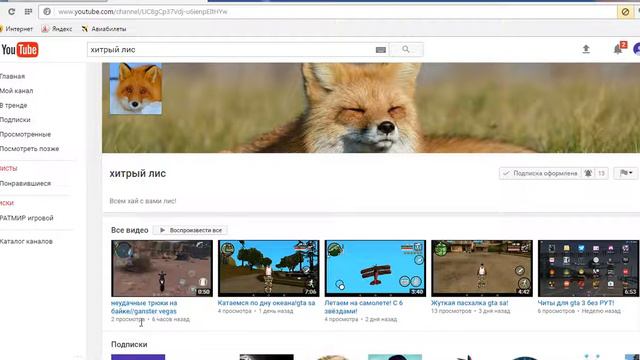Click the channel description Всем хай с вами лис
Image resolution: width=640 pixels, height=360 pixels.
[x=143, y=201]
